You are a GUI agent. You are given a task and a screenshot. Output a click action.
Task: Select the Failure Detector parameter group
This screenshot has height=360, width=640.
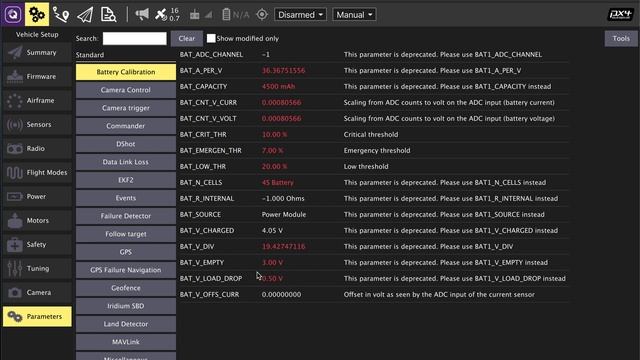(126, 216)
